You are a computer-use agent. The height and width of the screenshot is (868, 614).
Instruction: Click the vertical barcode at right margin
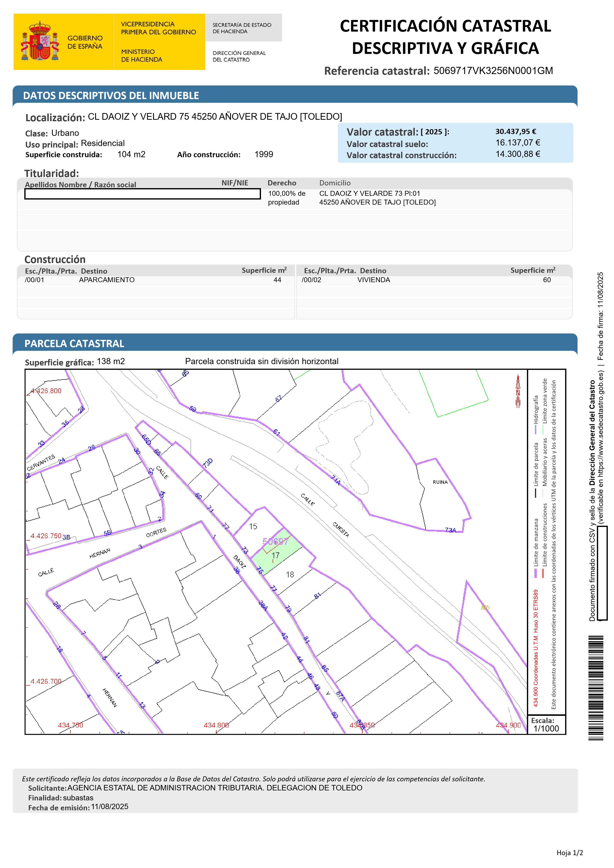point(596,688)
